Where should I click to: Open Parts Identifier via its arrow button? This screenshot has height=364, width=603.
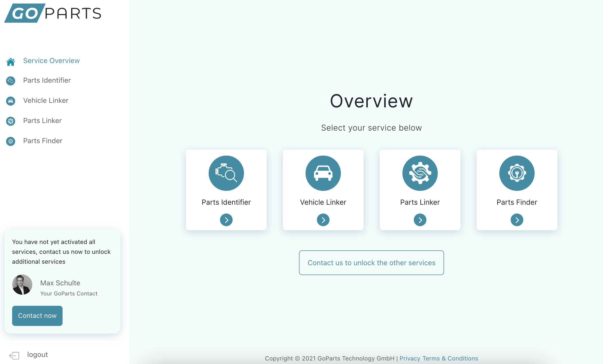(x=226, y=220)
